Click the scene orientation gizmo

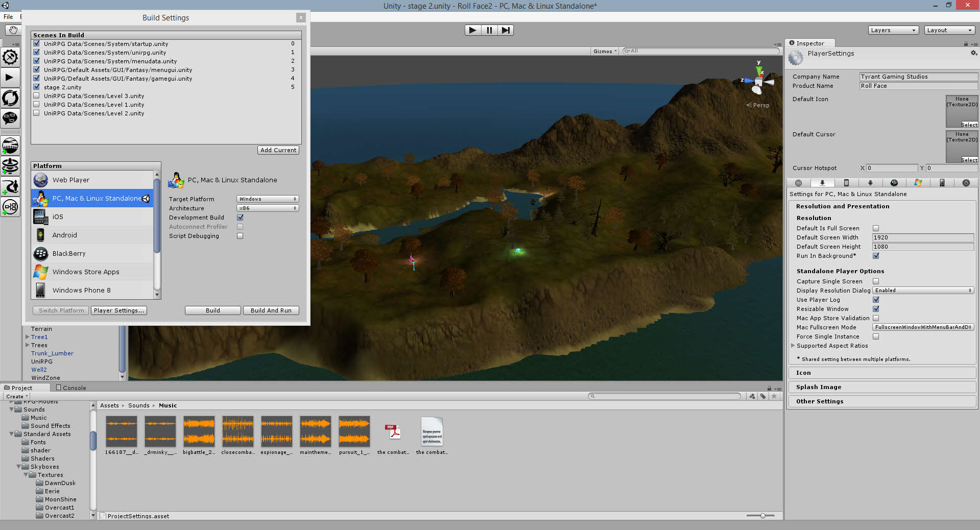[758, 81]
